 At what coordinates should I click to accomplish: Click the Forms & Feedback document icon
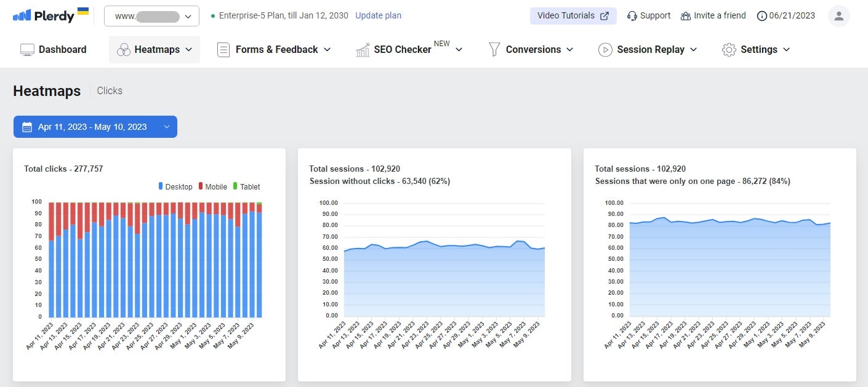coord(223,50)
